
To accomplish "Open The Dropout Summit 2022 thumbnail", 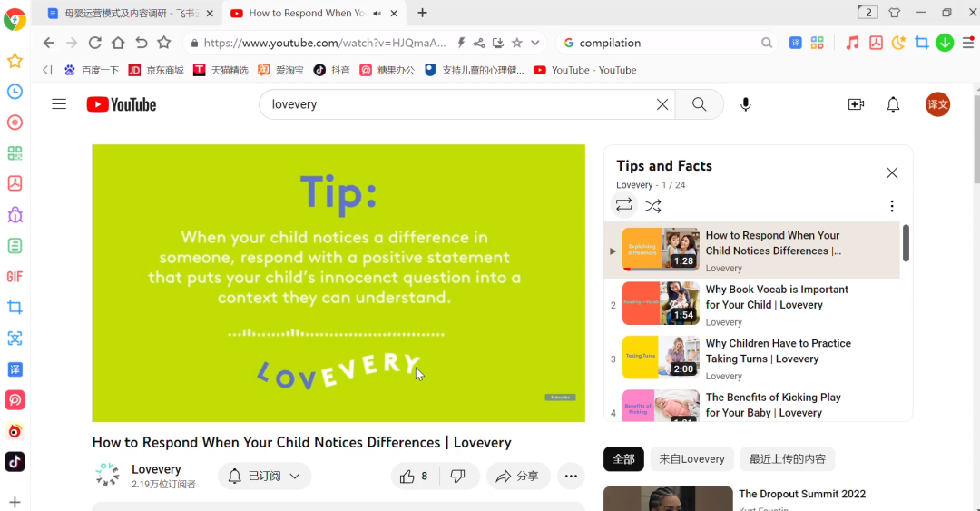I will pos(668,498).
